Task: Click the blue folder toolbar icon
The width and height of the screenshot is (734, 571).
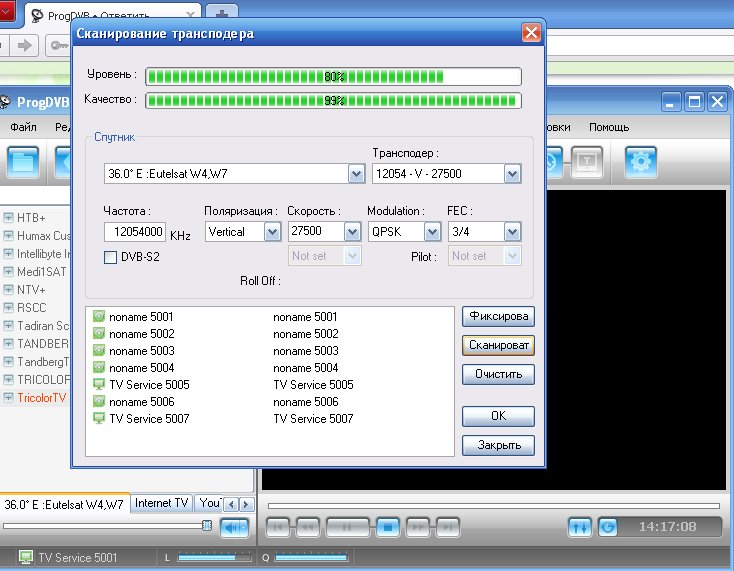Action: (22, 161)
